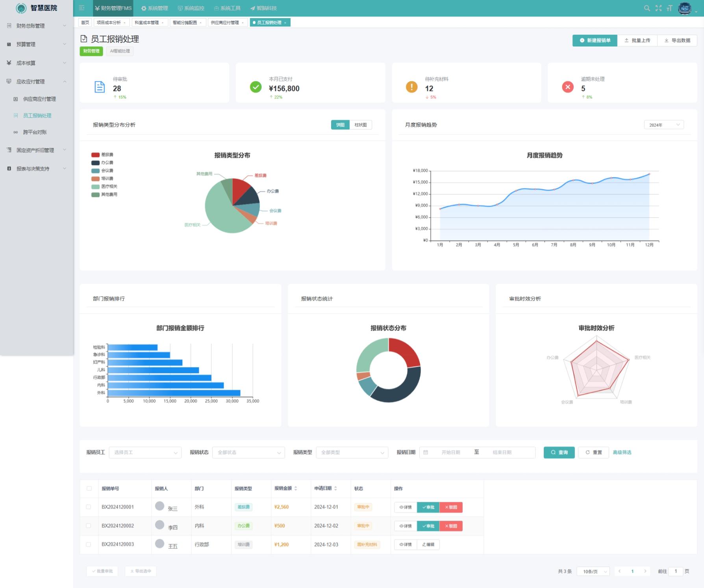Image resolution: width=704 pixels, height=588 pixels.
Task: Open the 高级筛选 link
Action: (x=622, y=453)
